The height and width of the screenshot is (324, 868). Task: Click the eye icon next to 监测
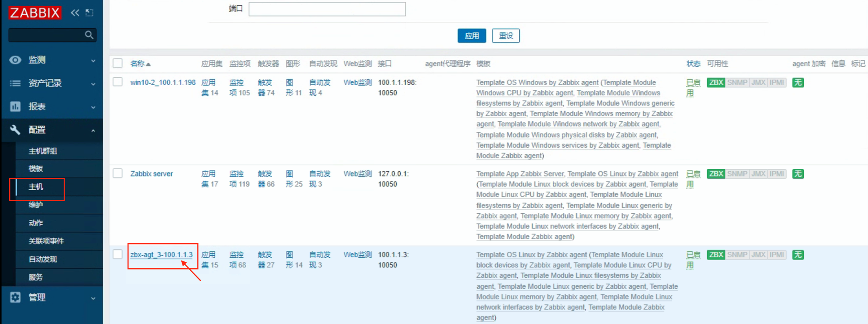pos(15,60)
